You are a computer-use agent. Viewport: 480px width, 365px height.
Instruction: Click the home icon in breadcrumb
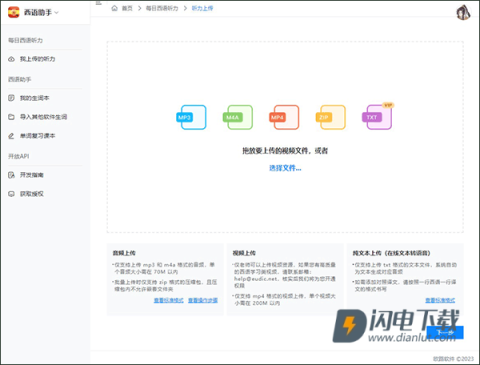pyautogui.click(x=114, y=8)
